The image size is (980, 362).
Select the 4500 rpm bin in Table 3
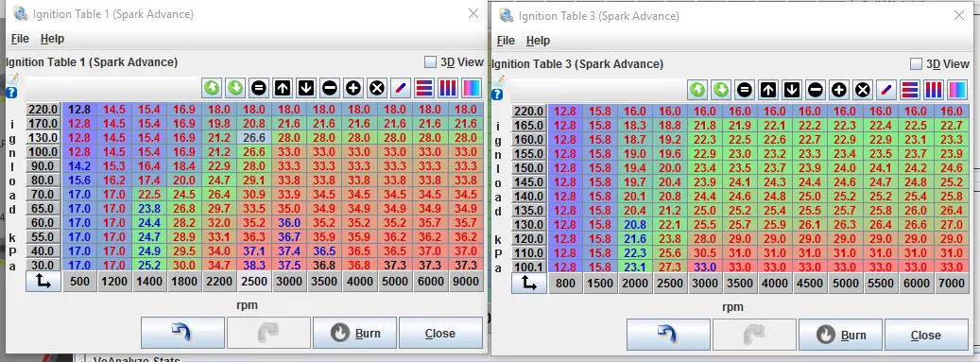click(810, 284)
